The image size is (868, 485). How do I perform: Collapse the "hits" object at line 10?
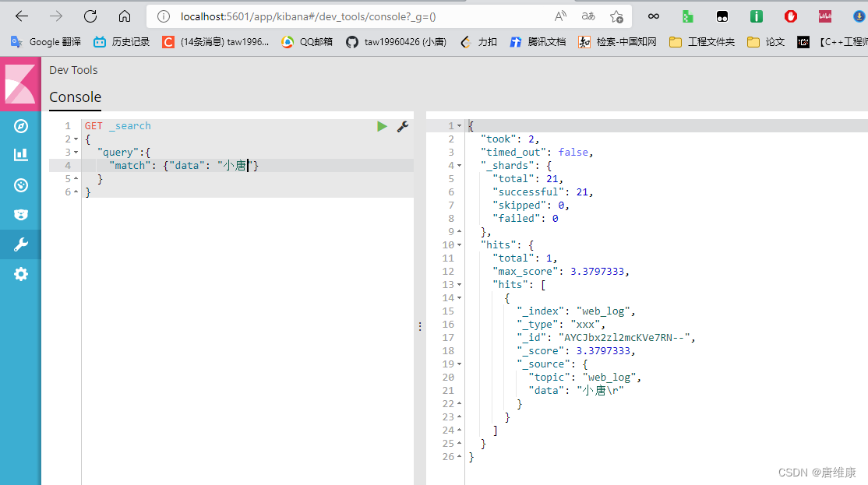(x=460, y=245)
